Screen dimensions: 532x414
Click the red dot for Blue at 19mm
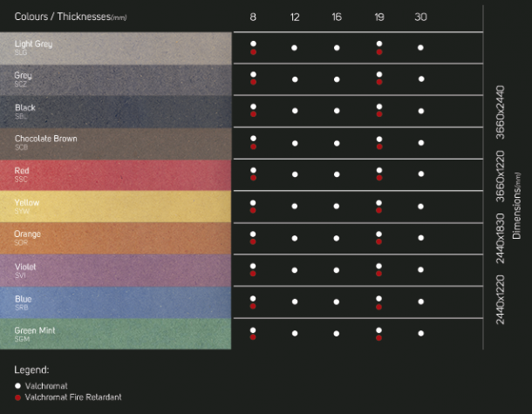point(379,305)
